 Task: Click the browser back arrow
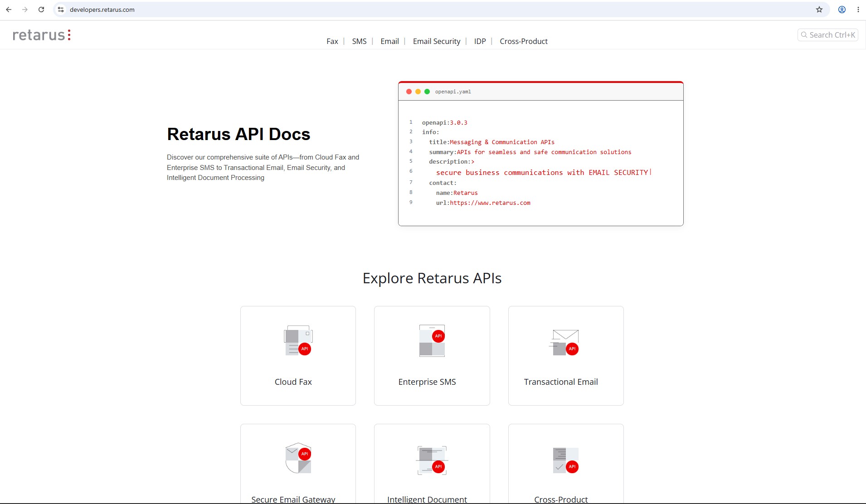(x=9, y=10)
